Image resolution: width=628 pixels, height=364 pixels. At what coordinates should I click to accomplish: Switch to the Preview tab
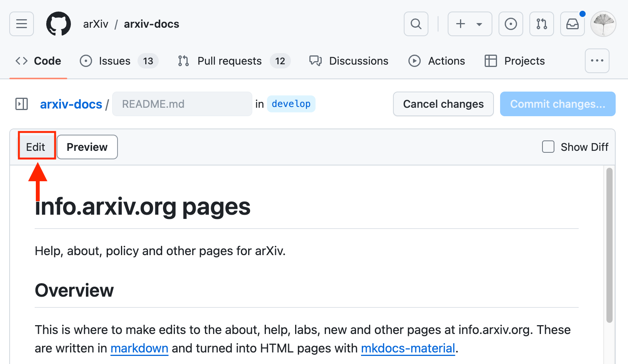tap(87, 147)
